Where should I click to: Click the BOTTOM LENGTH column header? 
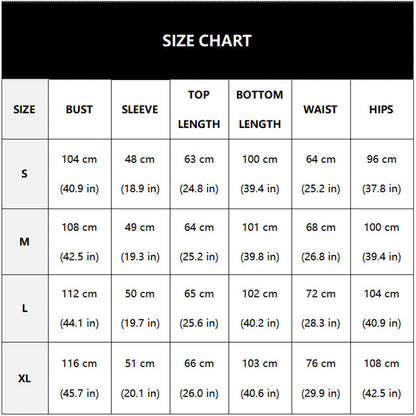pyautogui.click(x=260, y=109)
